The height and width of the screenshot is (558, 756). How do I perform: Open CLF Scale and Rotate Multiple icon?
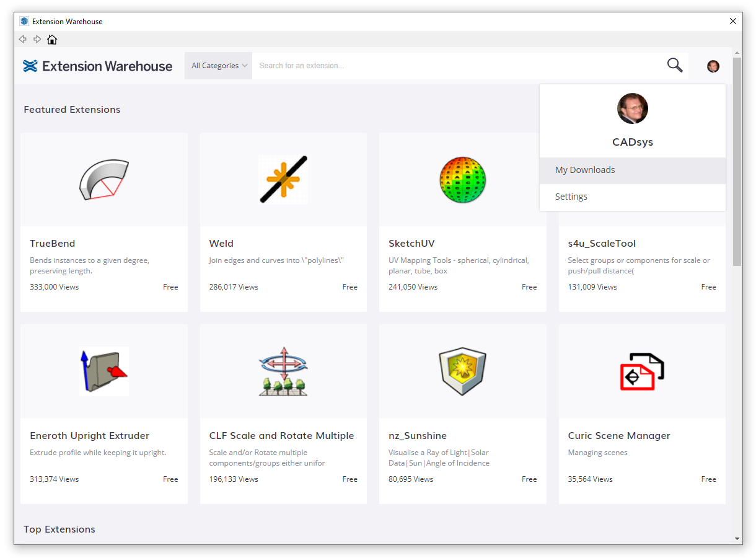point(283,371)
